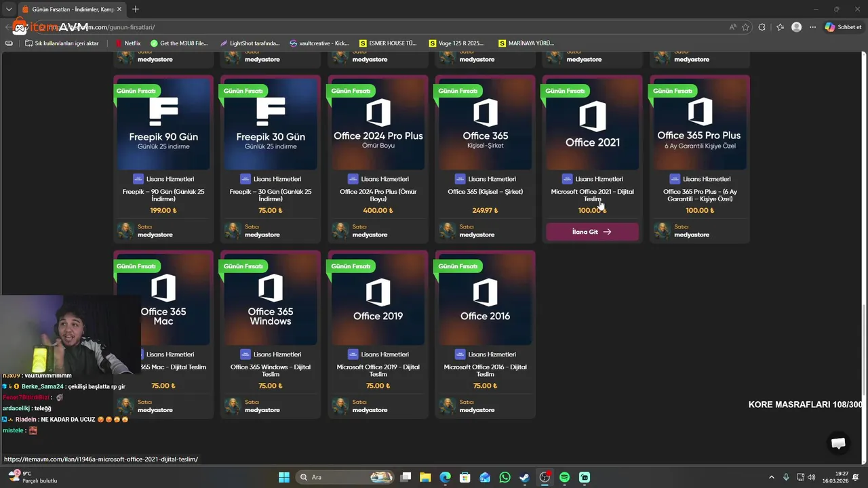Viewport: 868px width, 488px height.
Task: Open Outlook from the taskbar
Action: click(x=485, y=477)
